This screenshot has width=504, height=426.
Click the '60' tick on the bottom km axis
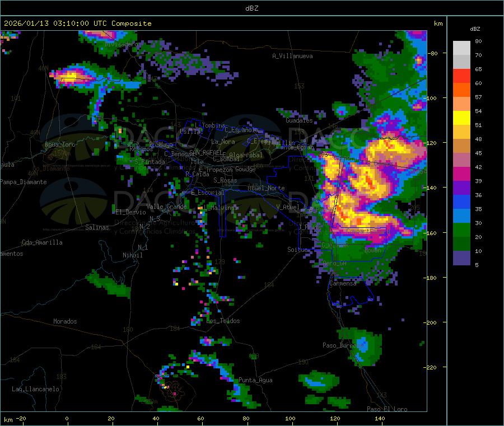200,418
